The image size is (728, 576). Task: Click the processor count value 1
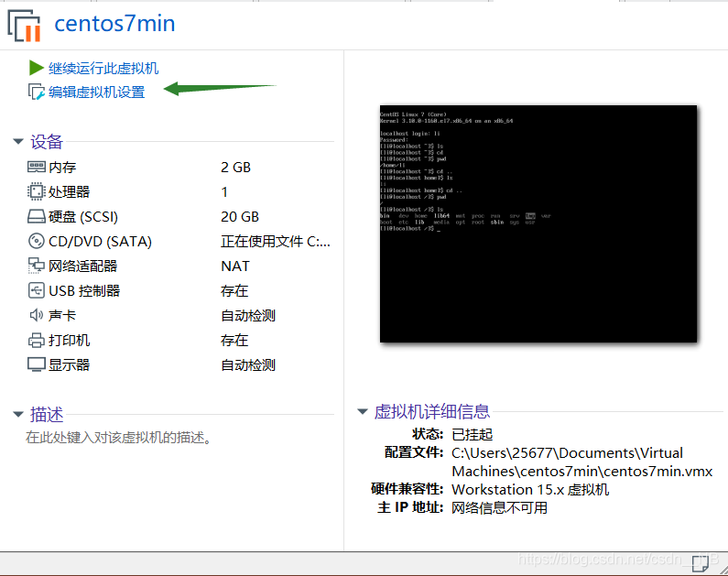coord(224,191)
